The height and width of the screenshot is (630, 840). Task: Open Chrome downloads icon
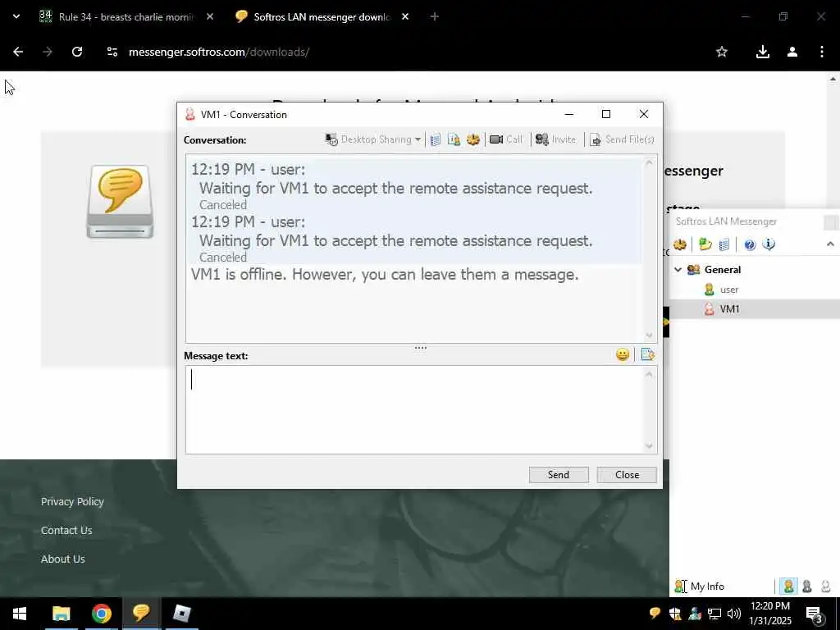click(x=762, y=52)
